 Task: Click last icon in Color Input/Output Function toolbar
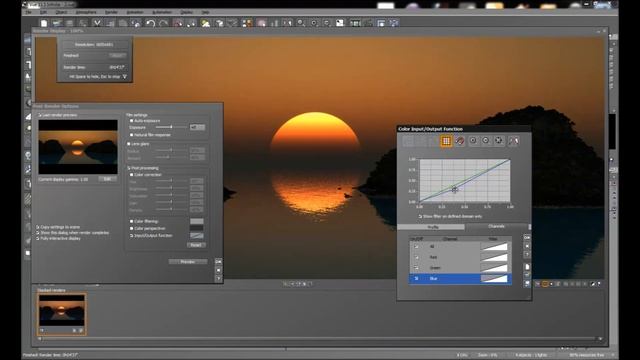tap(513, 141)
